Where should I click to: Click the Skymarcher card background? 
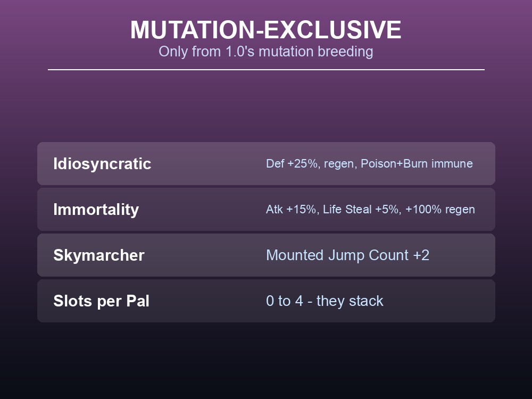pyautogui.click(x=266, y=255)
